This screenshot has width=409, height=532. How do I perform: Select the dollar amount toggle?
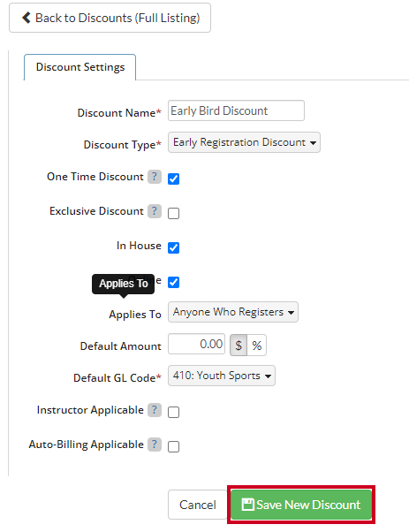239,346
